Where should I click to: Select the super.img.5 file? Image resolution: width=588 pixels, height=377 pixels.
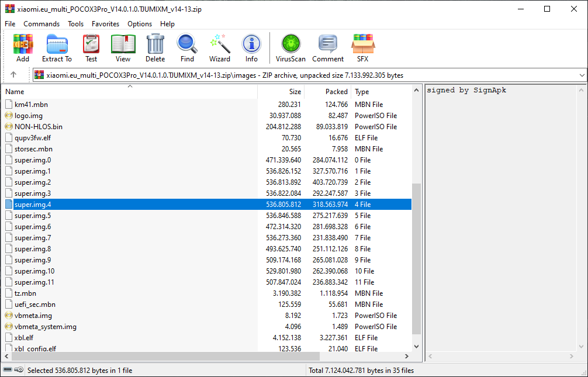point(207,216)
